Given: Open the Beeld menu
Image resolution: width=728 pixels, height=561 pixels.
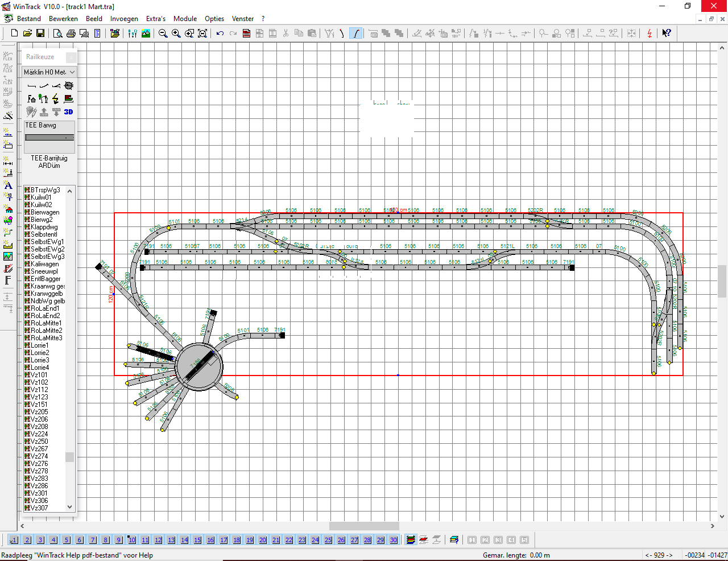Looking at the screenshot, I should pos(94,19).
